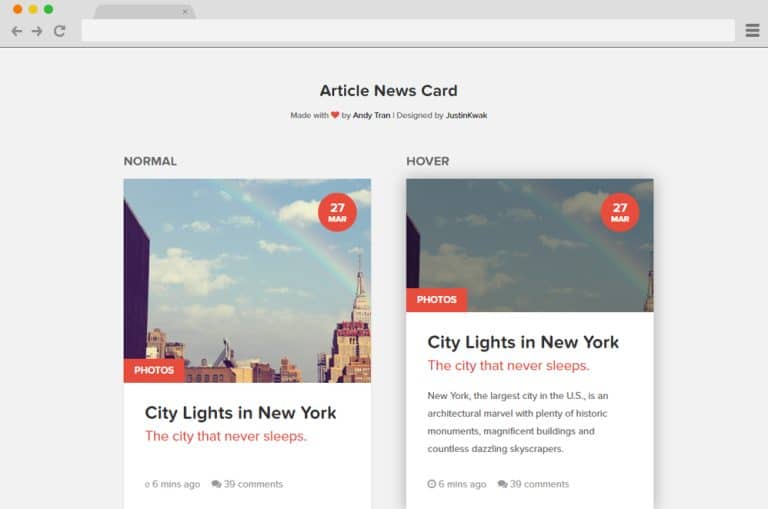
Task: Click 27 MAR date badge on normal card
Action: (337, 212)
